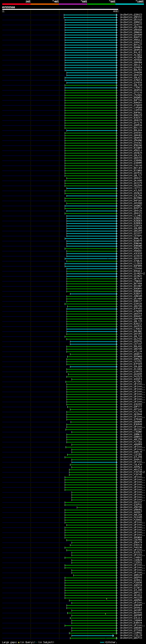Viewport: 146px width, 644px height.
Task: Select the UniRef100_A7NZC4 label
Action: (131, 80)
